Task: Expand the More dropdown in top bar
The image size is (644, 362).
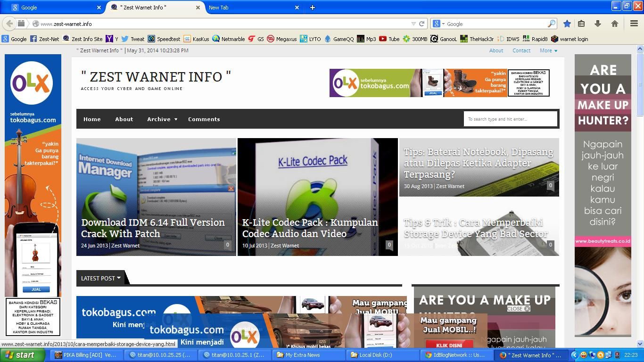Action: pos(548,50)
